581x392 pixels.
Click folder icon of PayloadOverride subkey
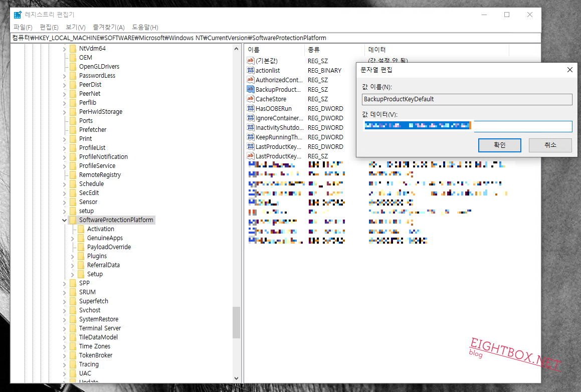click(x=81, y=247)
